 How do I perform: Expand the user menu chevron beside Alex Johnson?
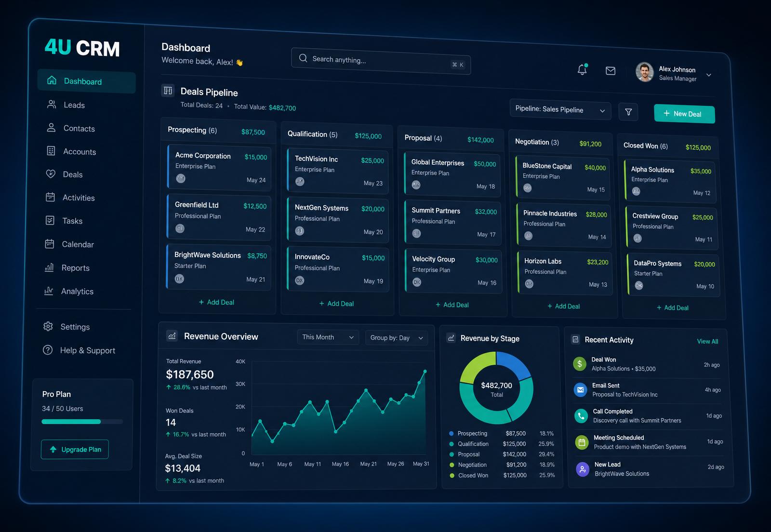point(709,75)
